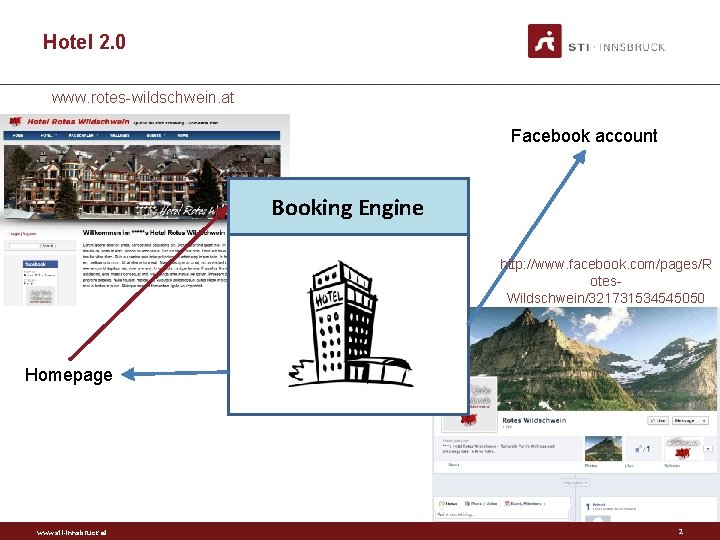Open the Highlights dropdown on Facebook timeline
Image resolution: width=720 pixels, height=540 pixels.
click(x=575, y=483)
